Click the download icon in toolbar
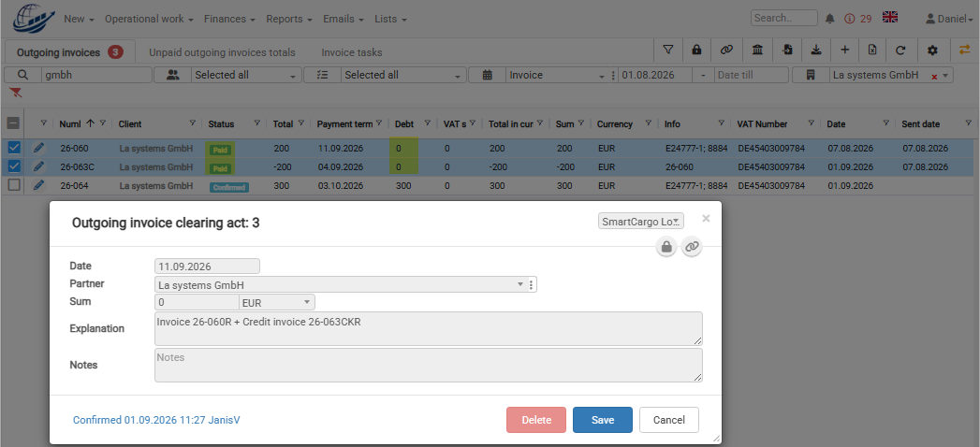Screen dimensions: 980x447 (815, 50)
